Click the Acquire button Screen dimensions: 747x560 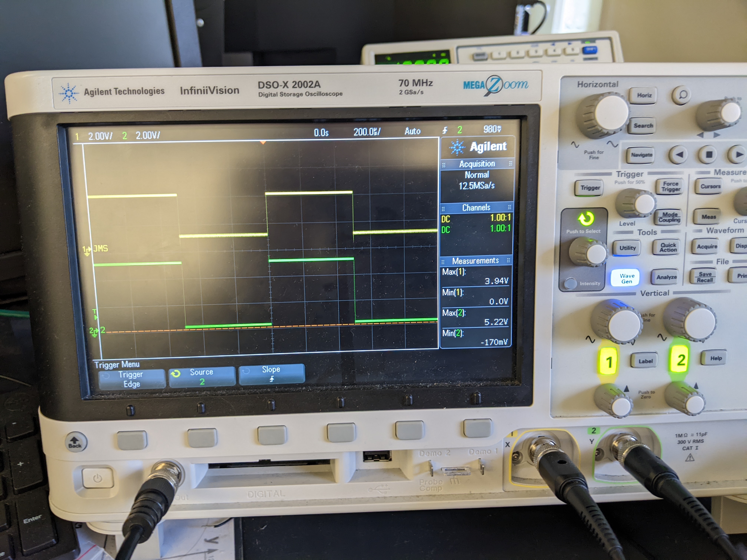coord(707,246)
